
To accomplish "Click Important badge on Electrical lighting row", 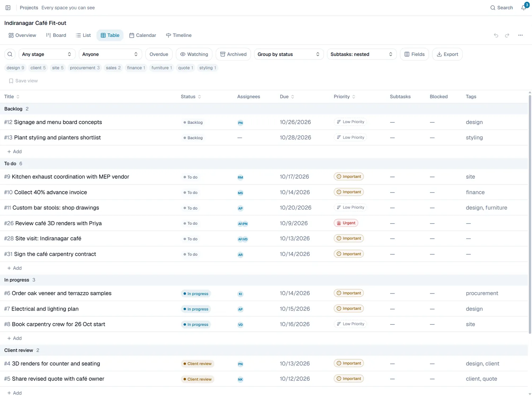I will pos(349,308).
